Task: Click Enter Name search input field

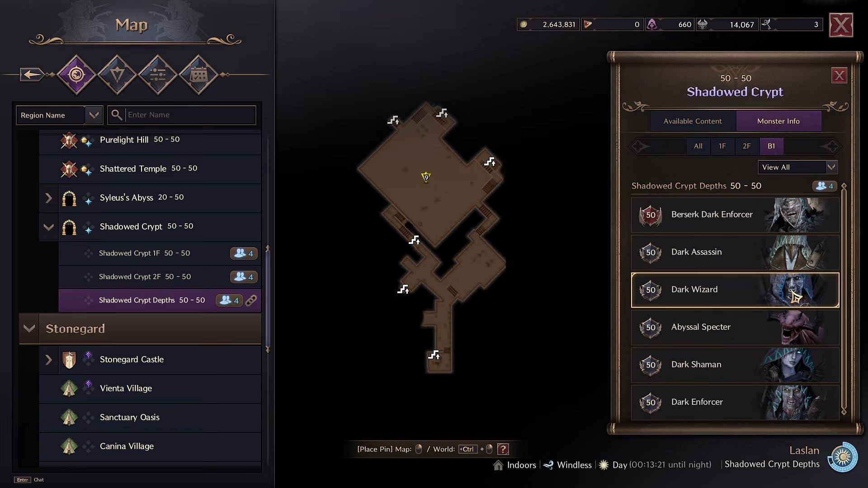Action: [188, 115]
